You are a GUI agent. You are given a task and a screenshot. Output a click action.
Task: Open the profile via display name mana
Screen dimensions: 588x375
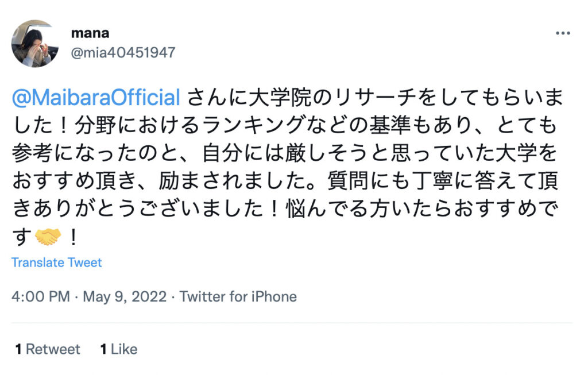(90, 33)
